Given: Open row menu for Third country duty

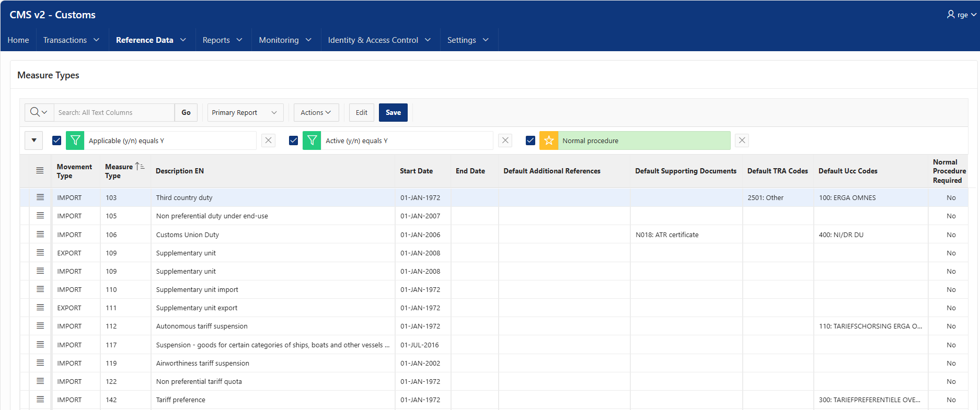Looking at the screenshot, I should pyautogui.click(x=40, y=197).
